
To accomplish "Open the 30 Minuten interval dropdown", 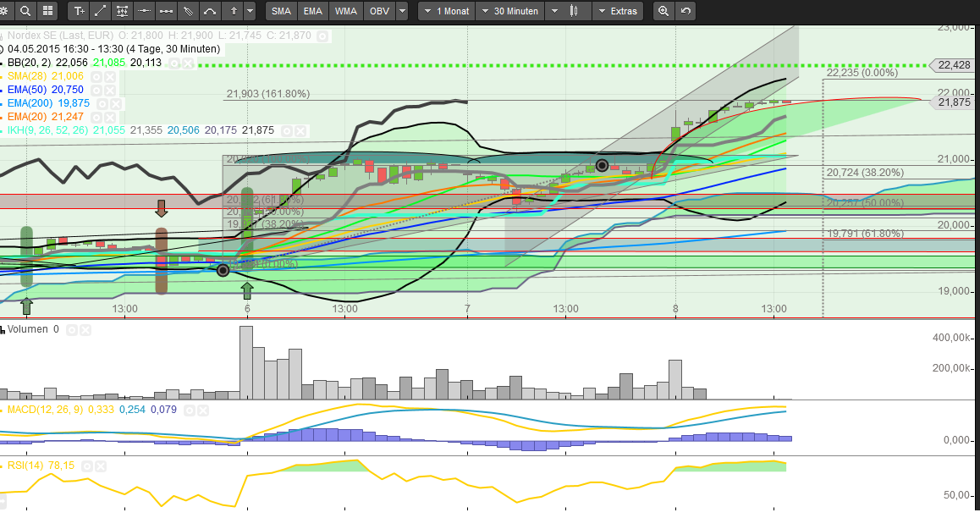I will pyautogui.click(x=510, y=11).
